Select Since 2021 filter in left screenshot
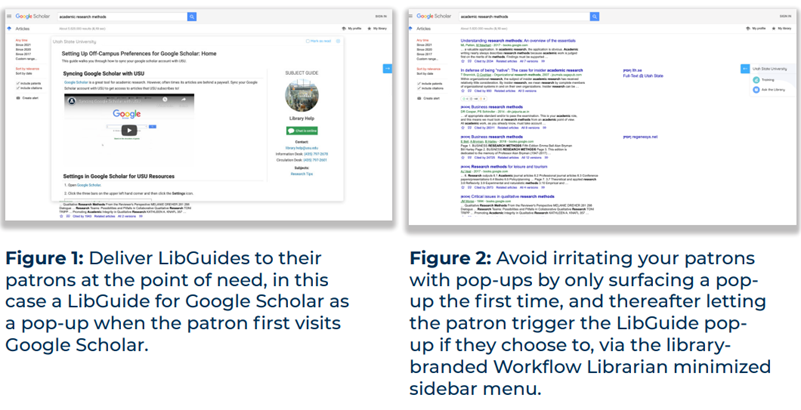Image resolution: width=801 pixels, height=410 pixels. tap(23, 45)
